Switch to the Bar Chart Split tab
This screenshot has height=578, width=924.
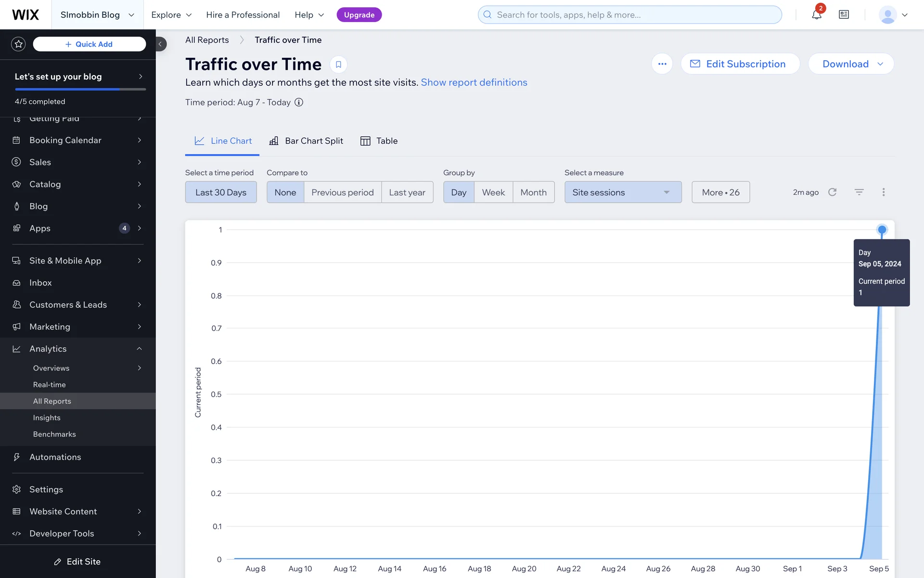click(x=306, y=141)
